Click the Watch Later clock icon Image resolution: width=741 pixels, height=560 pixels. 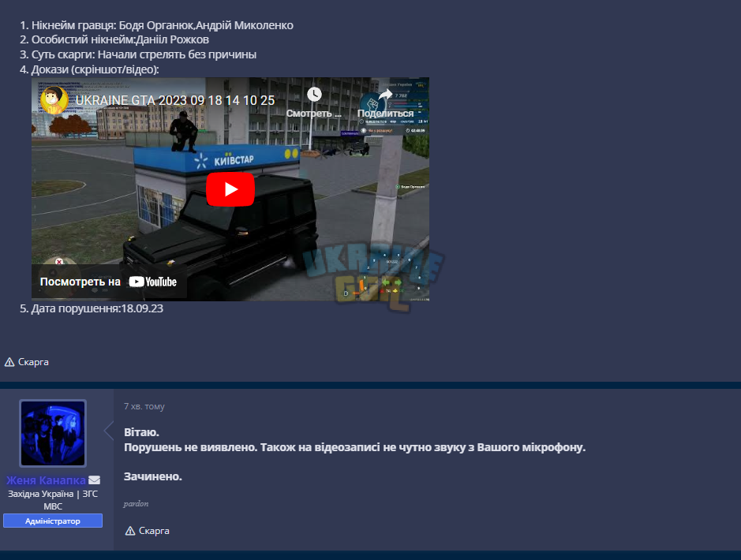[314, 95]
